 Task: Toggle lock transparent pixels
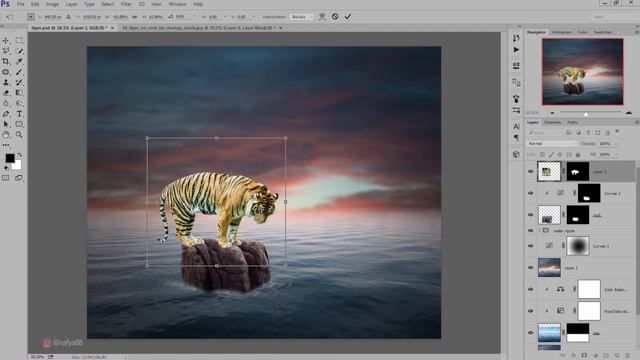tap(542, 155)
